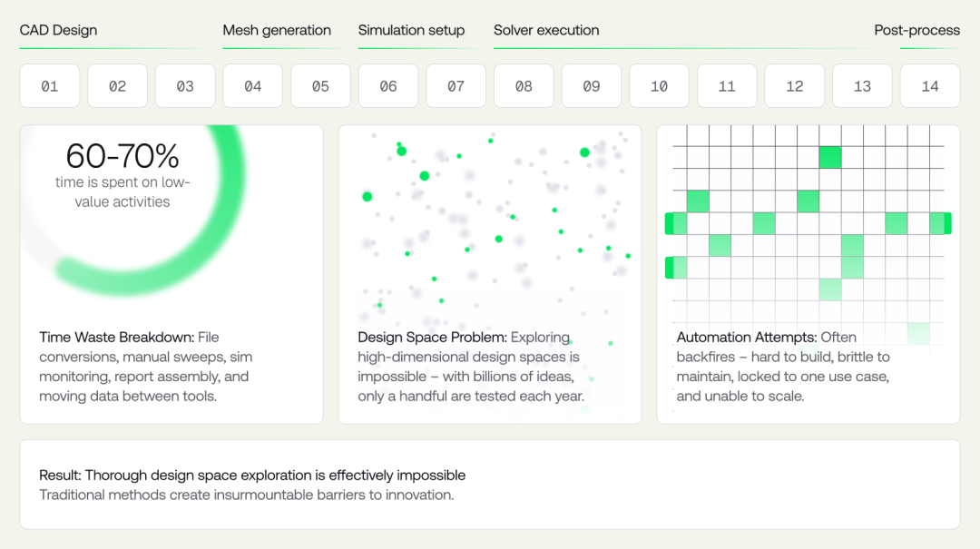Click the topmost bright green grid cell
Screen dimensions: 980x549
click(x=830, y=157)
